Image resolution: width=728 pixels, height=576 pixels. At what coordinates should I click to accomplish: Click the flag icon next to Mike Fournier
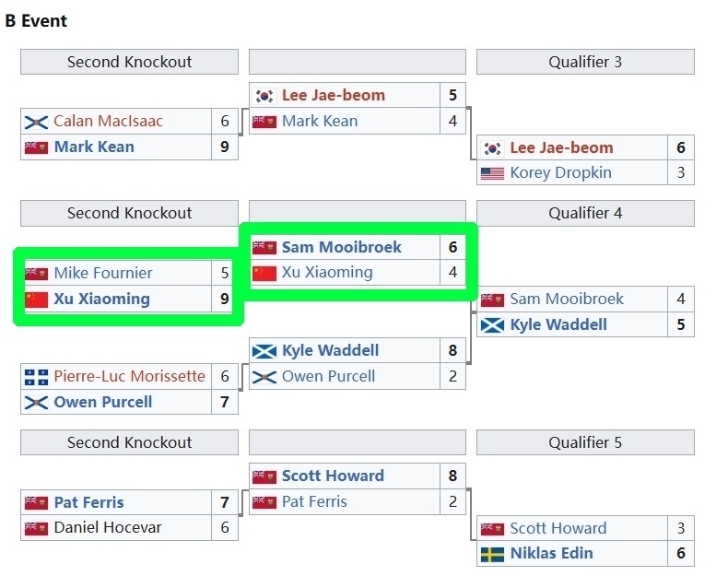36,273
